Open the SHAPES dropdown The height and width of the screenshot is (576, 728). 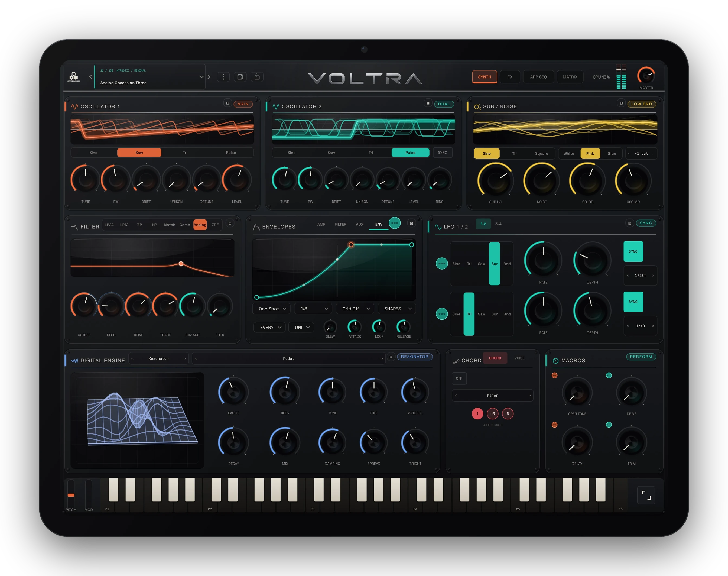click(397, 309)
